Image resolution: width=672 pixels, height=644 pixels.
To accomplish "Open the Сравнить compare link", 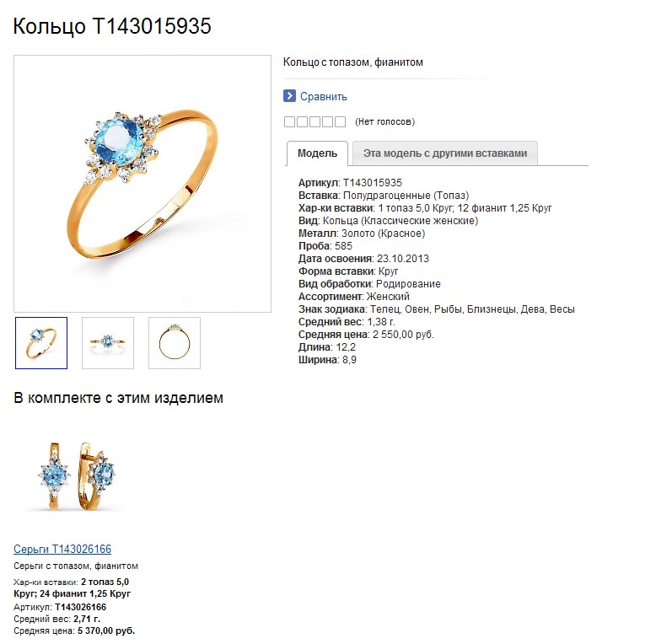I will 323,96.
